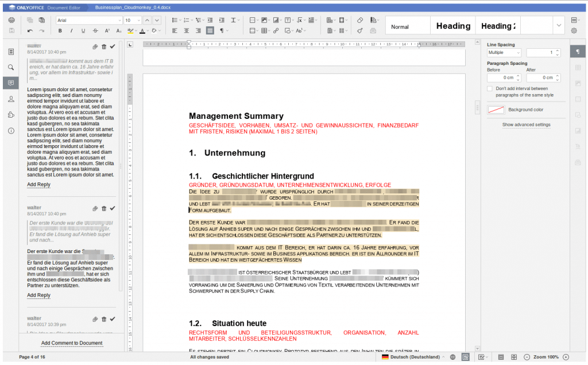Click the Fit to Width icon
The height and width of the screenshot is (365, 588).
(514, 357)
